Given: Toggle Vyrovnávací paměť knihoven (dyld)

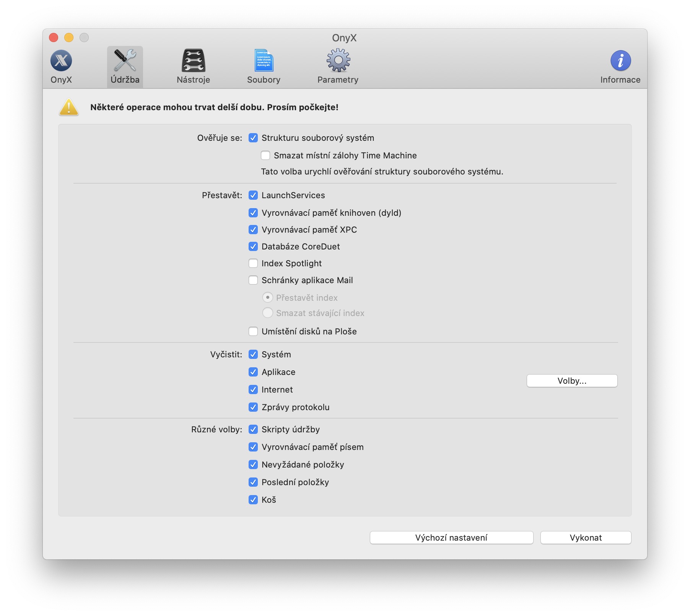Looking at the screenshot, I should pyautogui.click(x=253, y=213).
